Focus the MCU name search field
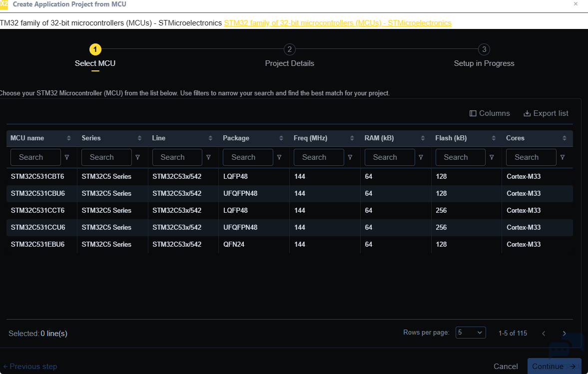 coord(35,157)
